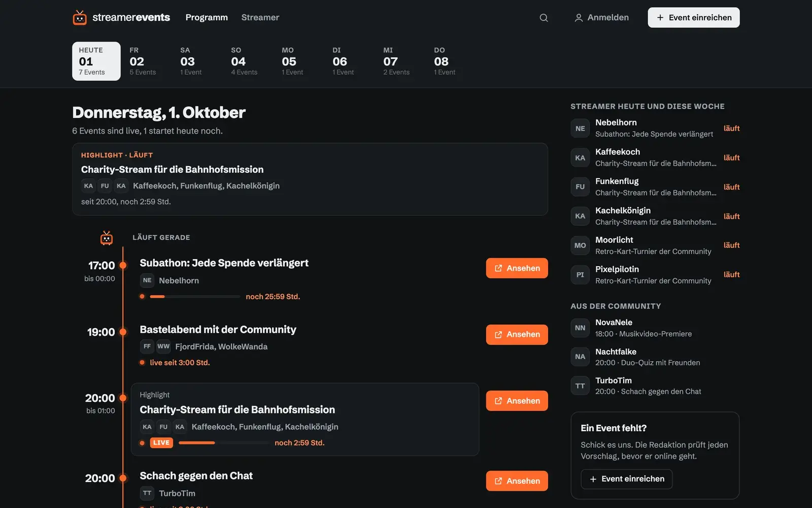
Task: Click the TT avatar under Schach gegen den Chat
Action: pyautogui.click(x=147, y=493)
